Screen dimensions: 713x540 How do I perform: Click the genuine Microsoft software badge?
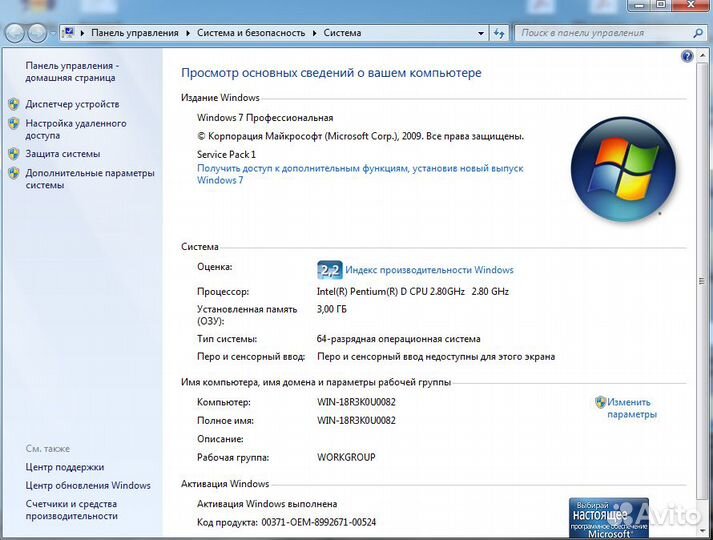pos(608,518)
